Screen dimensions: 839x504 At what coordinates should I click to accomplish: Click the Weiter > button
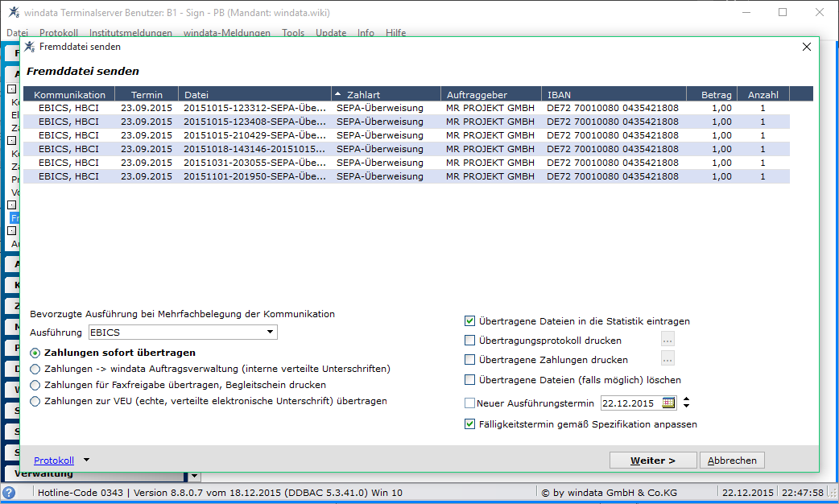point(653,461)
